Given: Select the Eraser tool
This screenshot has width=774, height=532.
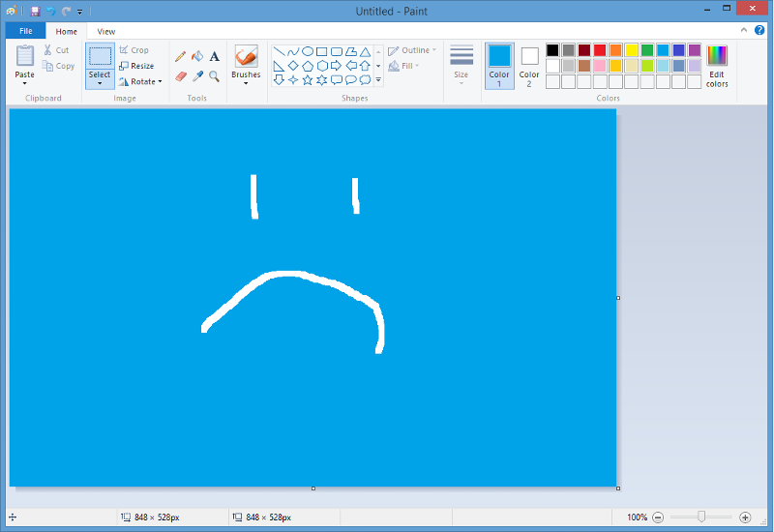Looking at the screenshot, I should coord(180,76).
